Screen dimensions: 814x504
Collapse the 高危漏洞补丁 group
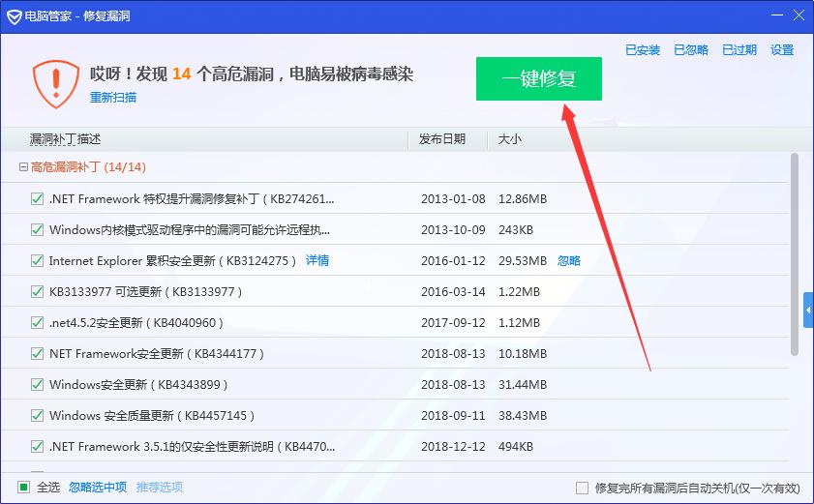click(24, 167)
